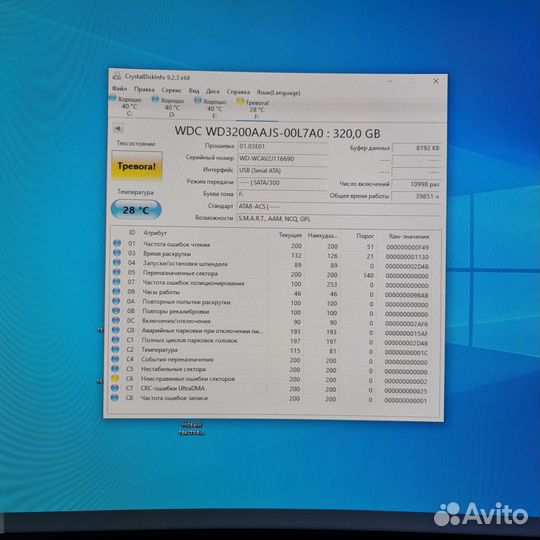Select the Нестабильные сектора row text
540x540 pixels.
[x=174, y=369]
